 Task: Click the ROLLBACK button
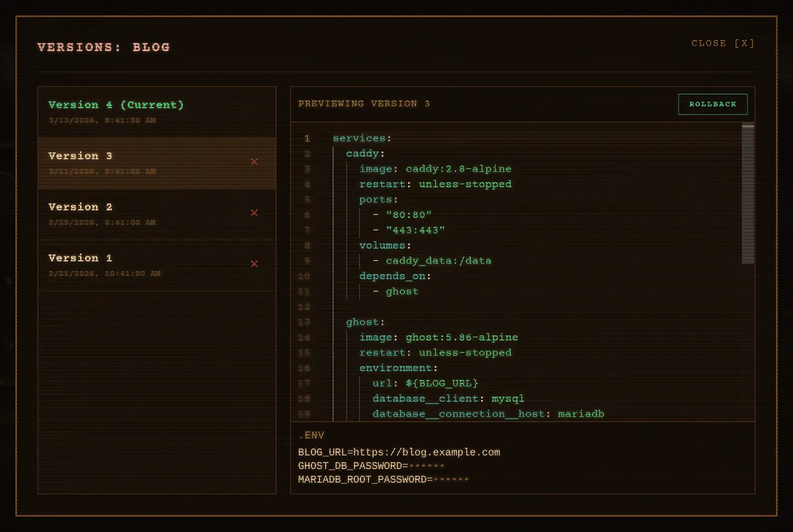[713, 104]
